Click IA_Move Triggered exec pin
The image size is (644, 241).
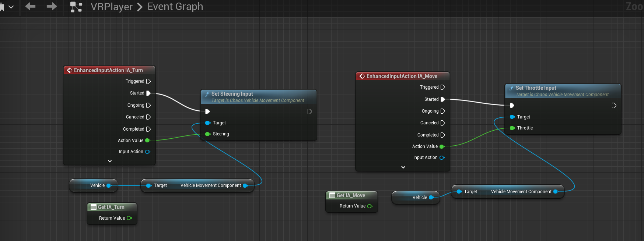pos(443,87)
